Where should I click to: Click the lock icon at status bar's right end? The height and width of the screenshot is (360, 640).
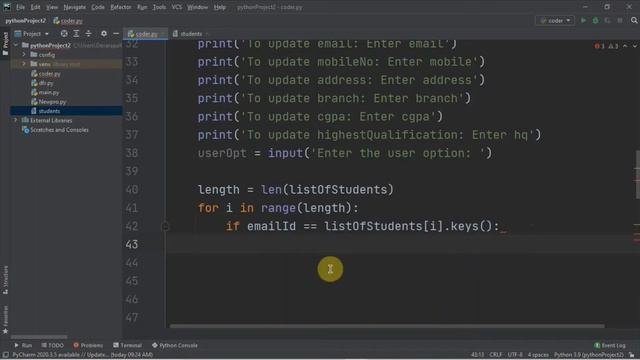point(632,355)
